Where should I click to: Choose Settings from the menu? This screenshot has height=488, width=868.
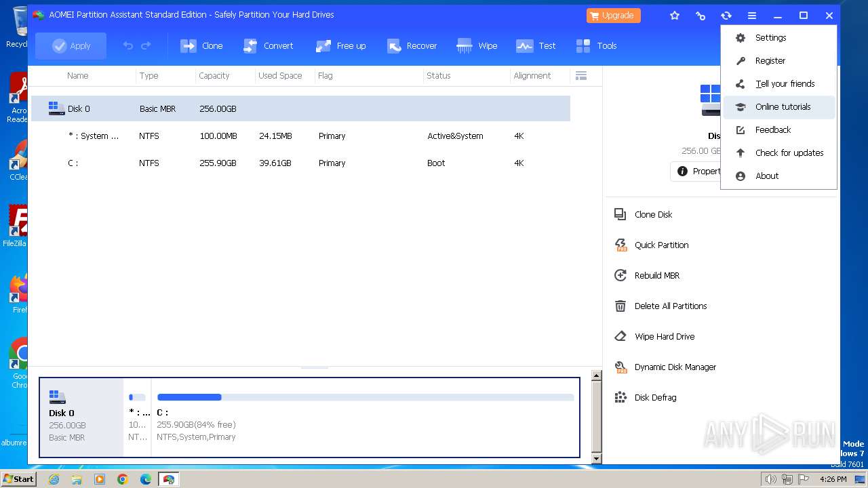pyautogui.click(x=779, y=38)
